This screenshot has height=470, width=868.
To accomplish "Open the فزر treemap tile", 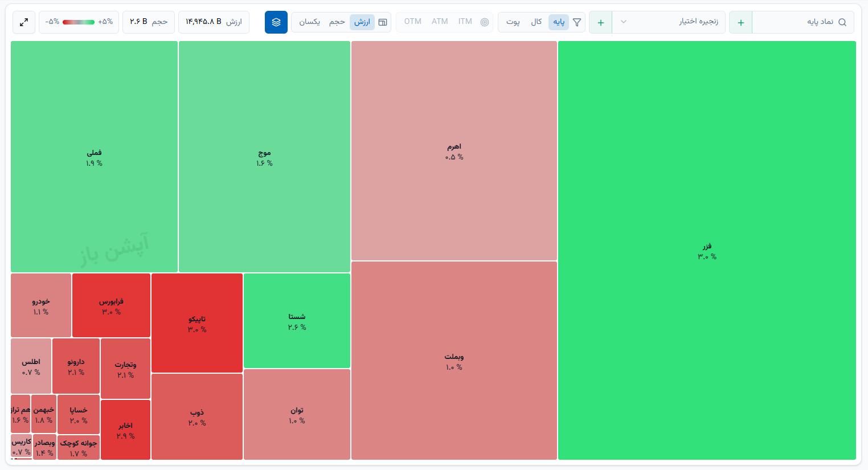I will [x=707, y=250].
